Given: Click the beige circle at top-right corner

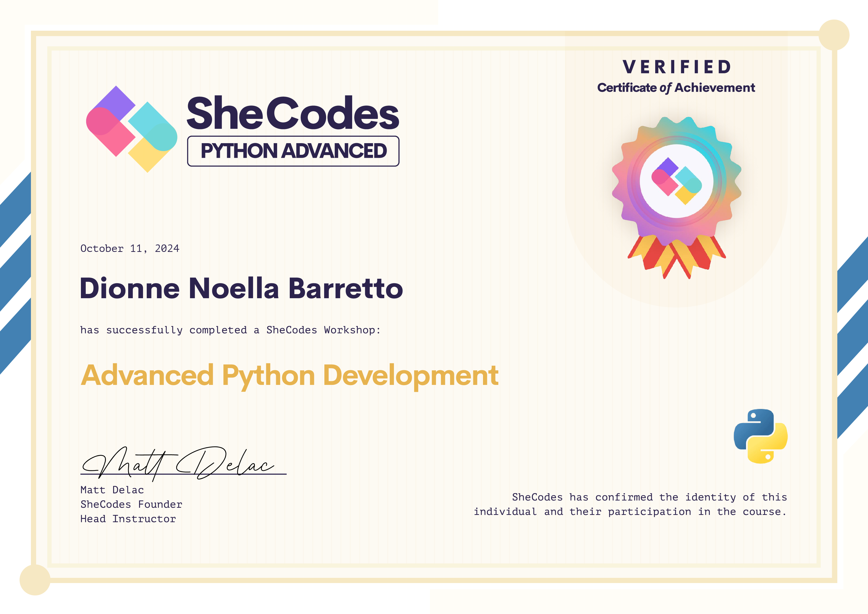Looking at the screenshot, I should (x=834, y=35).
